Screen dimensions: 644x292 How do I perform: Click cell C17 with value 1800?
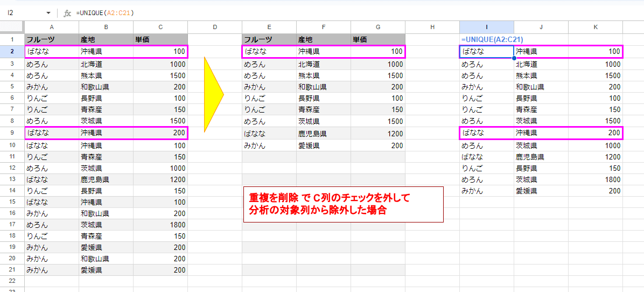click(160, 225)
